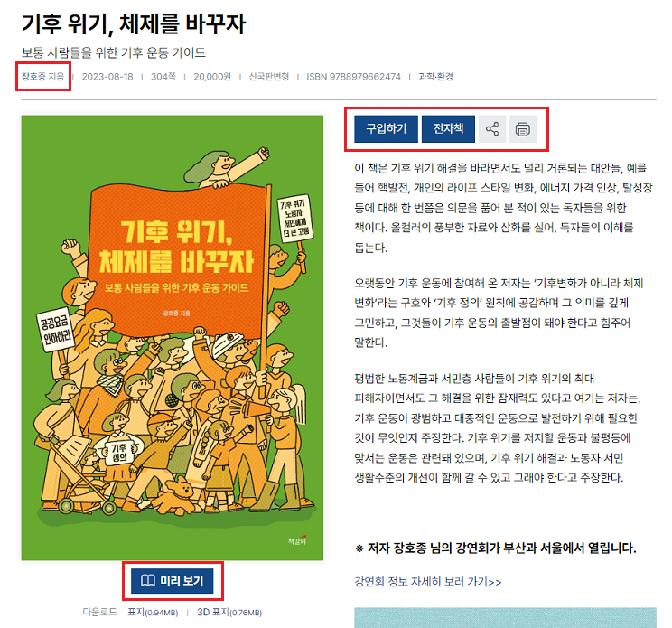
Task: Click the lecture announcement heading 저자 장호종 님의 강연회
Action: 496,548
